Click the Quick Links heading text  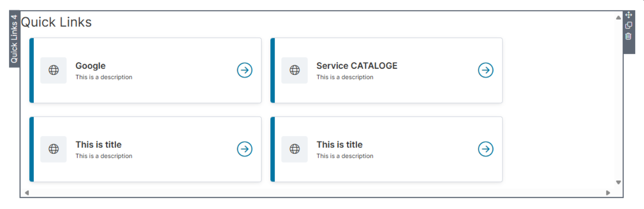(57, 22)
